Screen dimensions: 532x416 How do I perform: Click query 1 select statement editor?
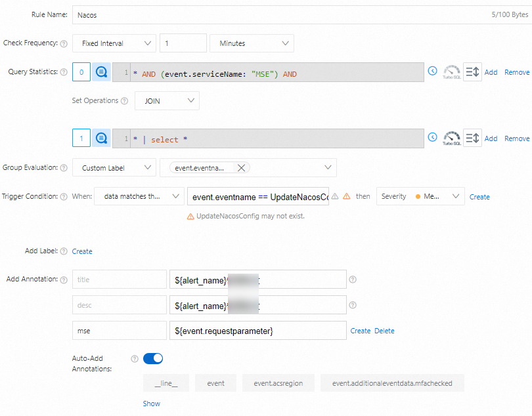click(268, 138)
